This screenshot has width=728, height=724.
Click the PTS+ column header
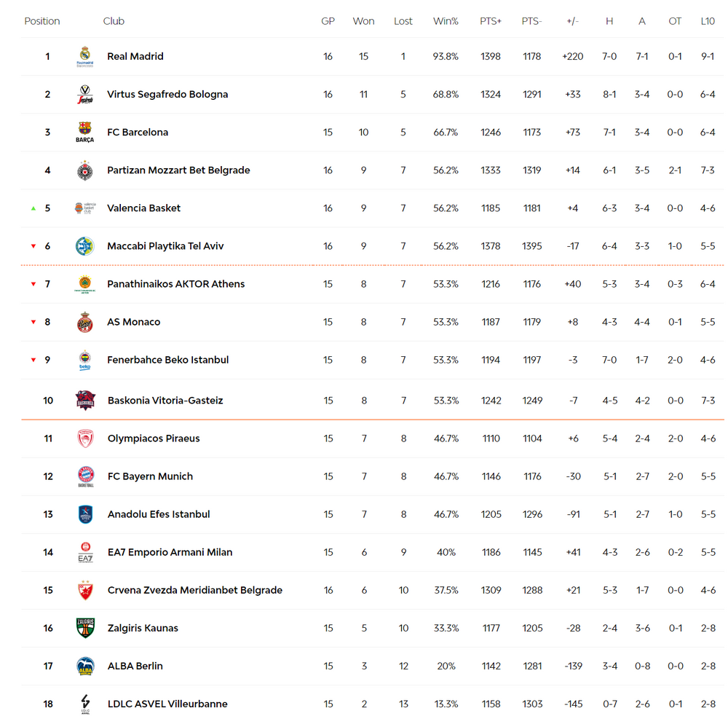coord(491,21)
